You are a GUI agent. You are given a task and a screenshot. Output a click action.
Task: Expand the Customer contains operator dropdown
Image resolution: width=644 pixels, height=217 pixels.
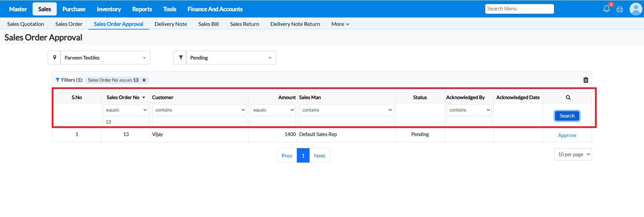199,110
